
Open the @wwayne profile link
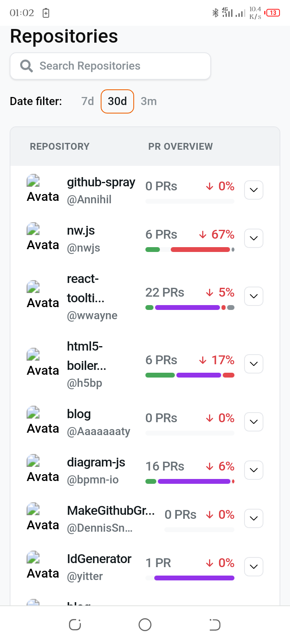tap(92, 315)
